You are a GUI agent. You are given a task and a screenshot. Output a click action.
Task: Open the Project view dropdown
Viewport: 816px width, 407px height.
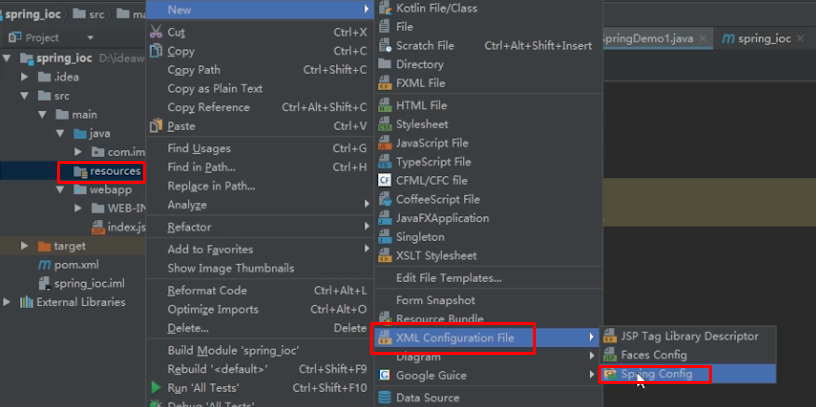90,38
